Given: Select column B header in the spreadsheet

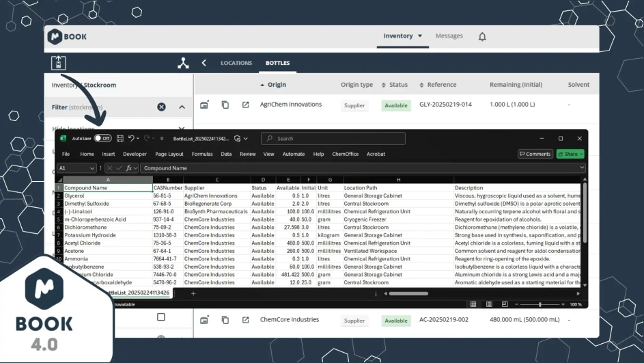Looking at the screenshot, I should click(167, 180).
